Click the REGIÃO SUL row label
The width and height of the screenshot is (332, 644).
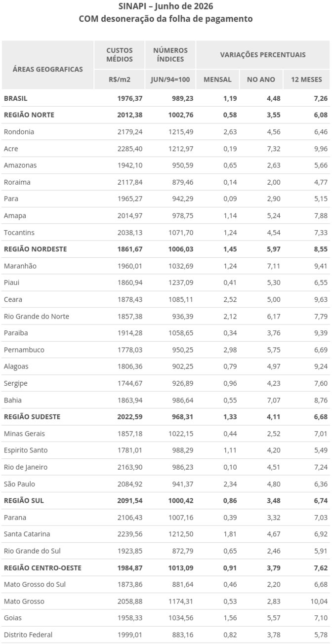pos(24,500)
